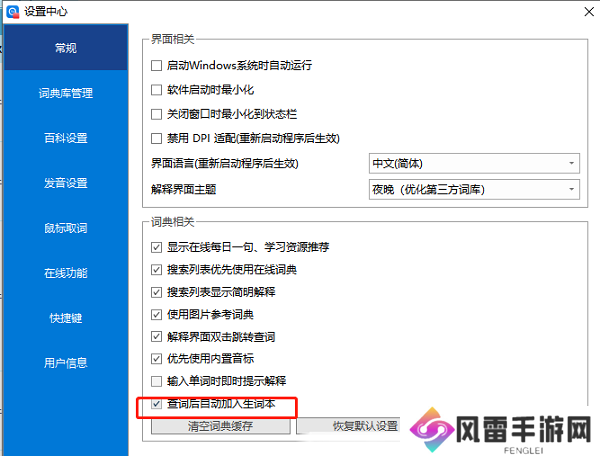Uncheck 显示在线每日一句、学习资源推荐

point(156,247)
